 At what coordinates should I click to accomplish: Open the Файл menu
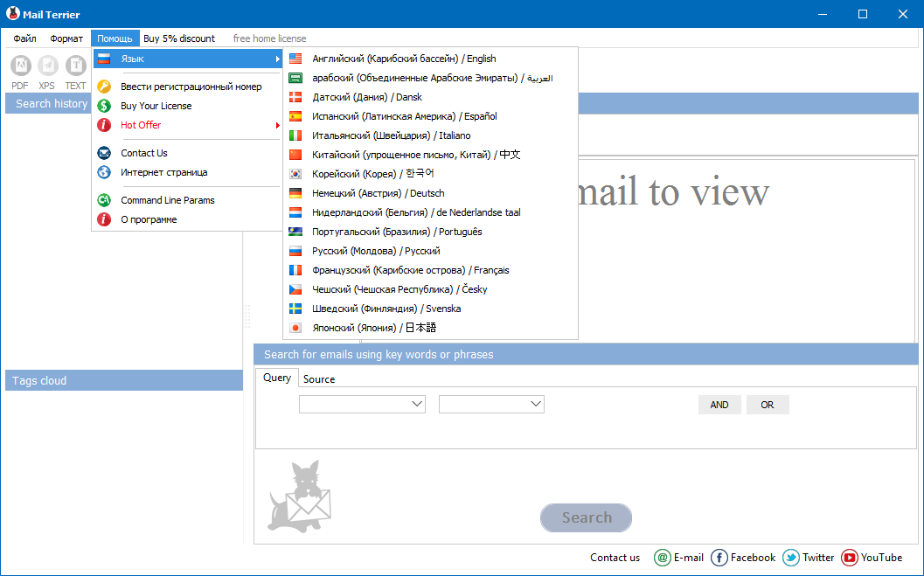24,38
